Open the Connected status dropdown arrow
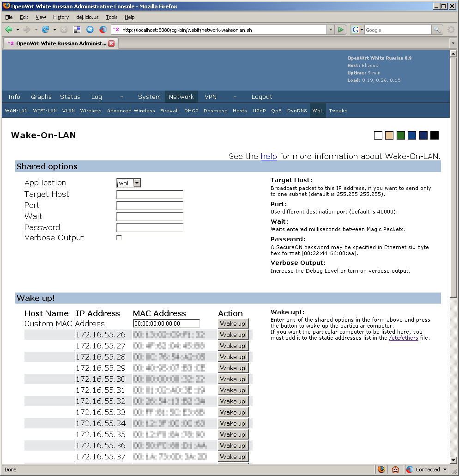The height and width of the screenshot is (476, 459). [x=445, y=470]
